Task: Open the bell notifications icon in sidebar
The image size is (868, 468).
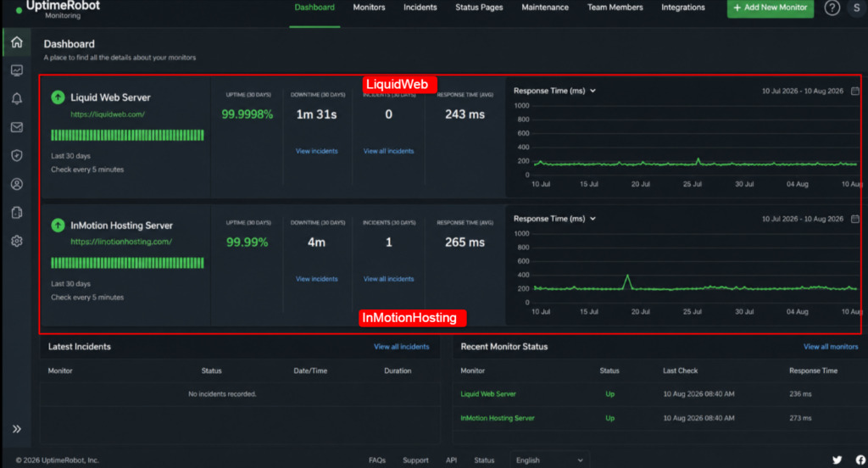Action: pos(17,98)
